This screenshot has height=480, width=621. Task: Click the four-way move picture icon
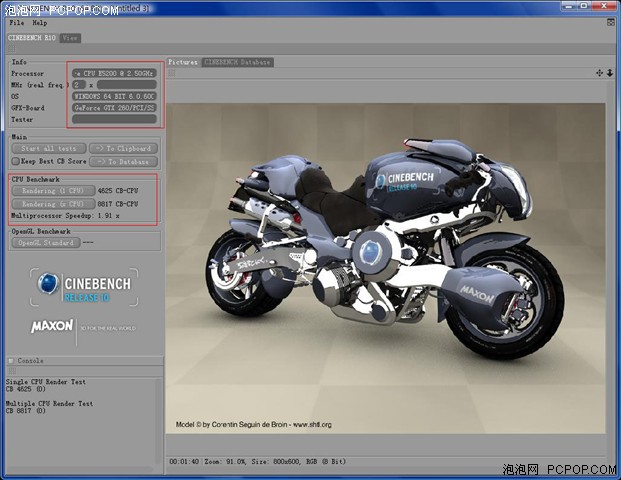click(x=599, y=73)
